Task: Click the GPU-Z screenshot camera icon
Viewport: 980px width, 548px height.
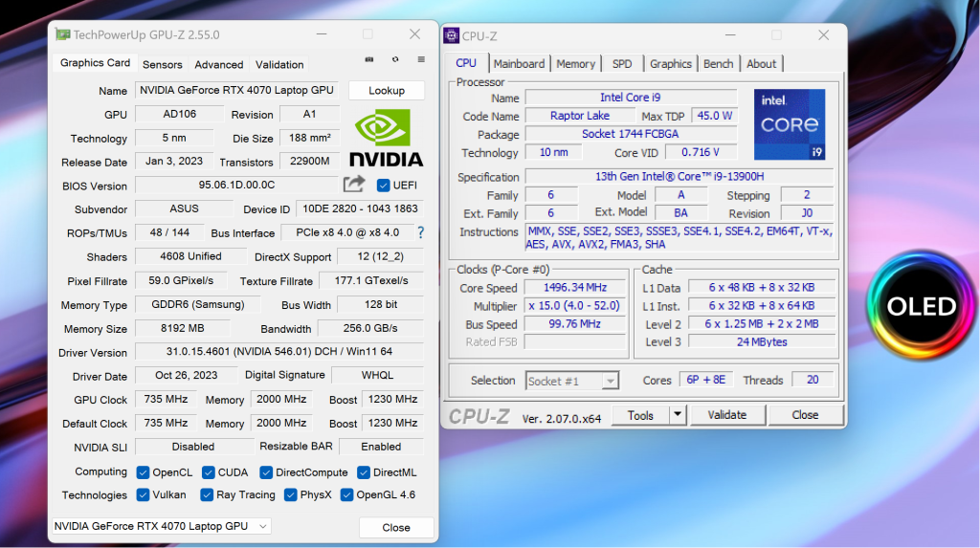Action: 369,59
